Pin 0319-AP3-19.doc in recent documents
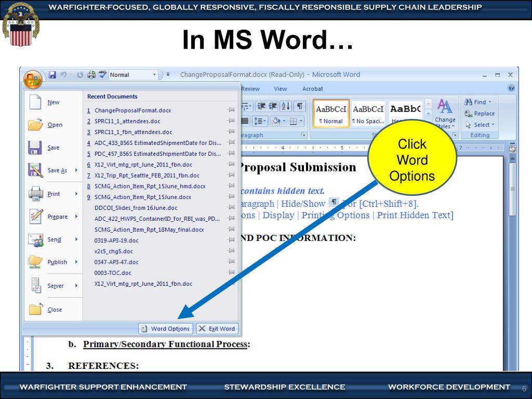532x399 pixels. click(231, 240)
